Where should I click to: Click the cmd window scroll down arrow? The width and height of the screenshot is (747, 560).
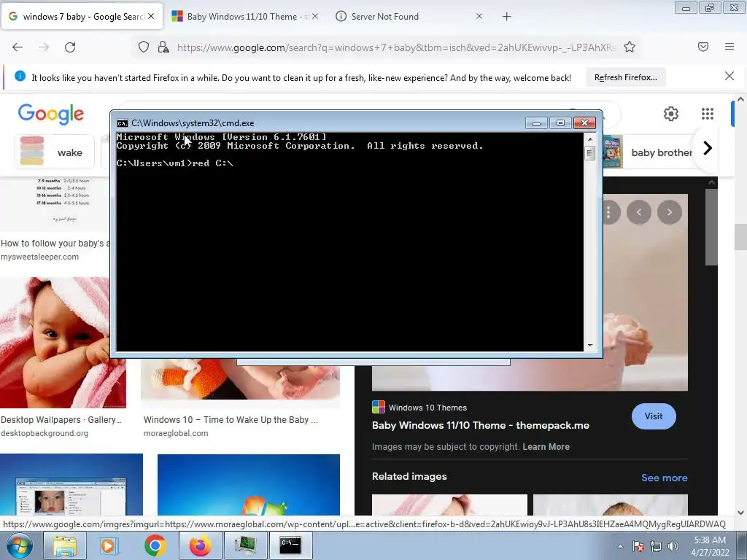(x=590, y=345)
